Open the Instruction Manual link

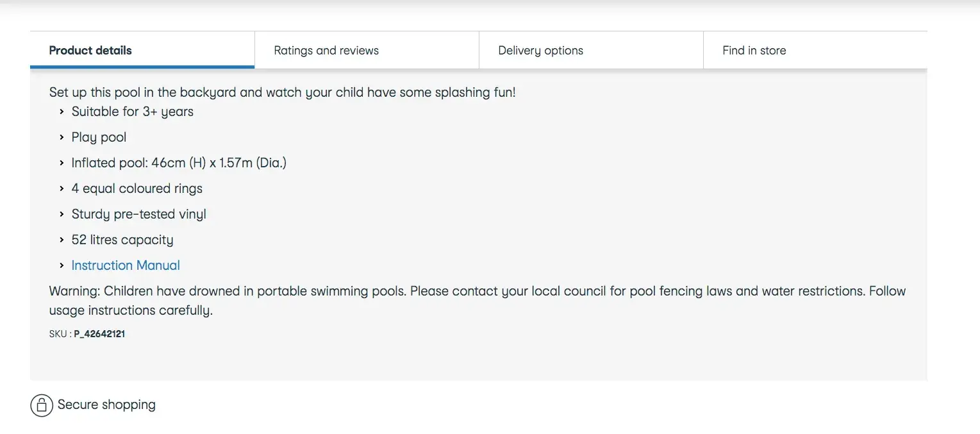click(x=126, y=265)
